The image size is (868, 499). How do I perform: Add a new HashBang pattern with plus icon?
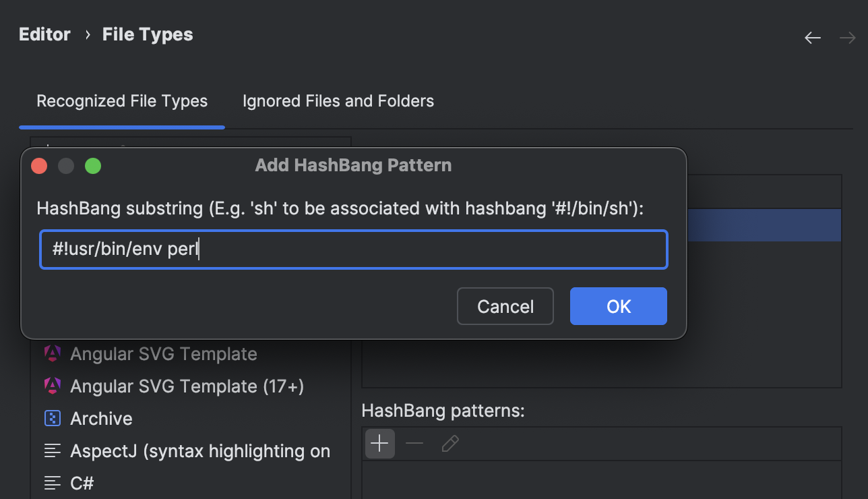379,443
